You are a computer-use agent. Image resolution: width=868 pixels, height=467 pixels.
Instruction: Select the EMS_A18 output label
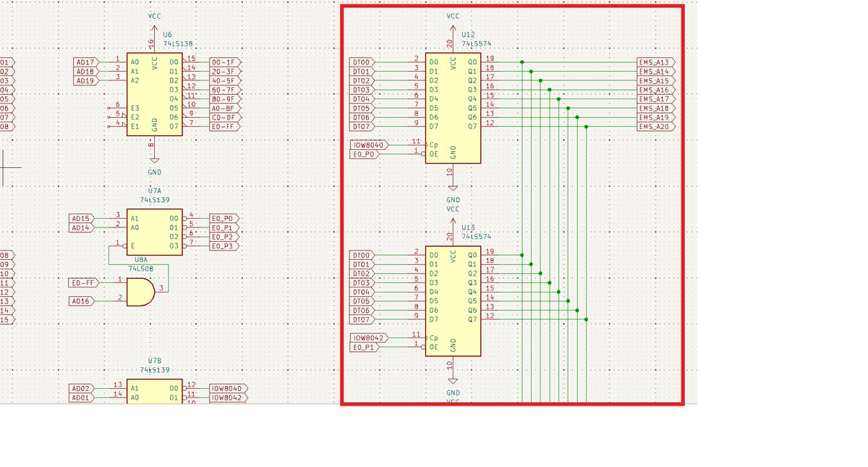(x=657, y=108)
